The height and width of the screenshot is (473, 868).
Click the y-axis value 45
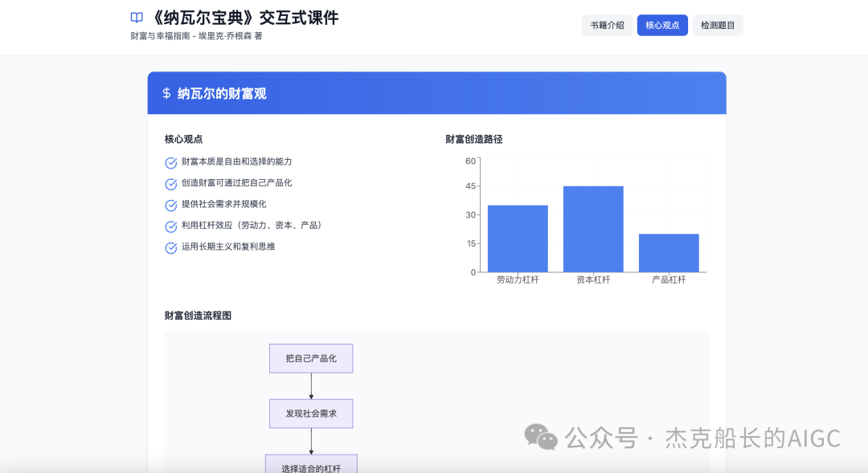point(470,186)
